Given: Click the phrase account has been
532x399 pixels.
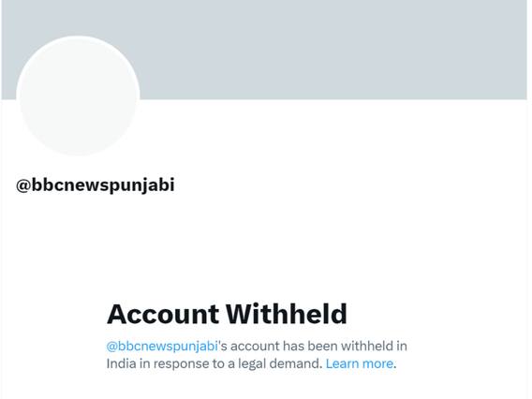Looking at the screenshot, I should click(284, 347).
